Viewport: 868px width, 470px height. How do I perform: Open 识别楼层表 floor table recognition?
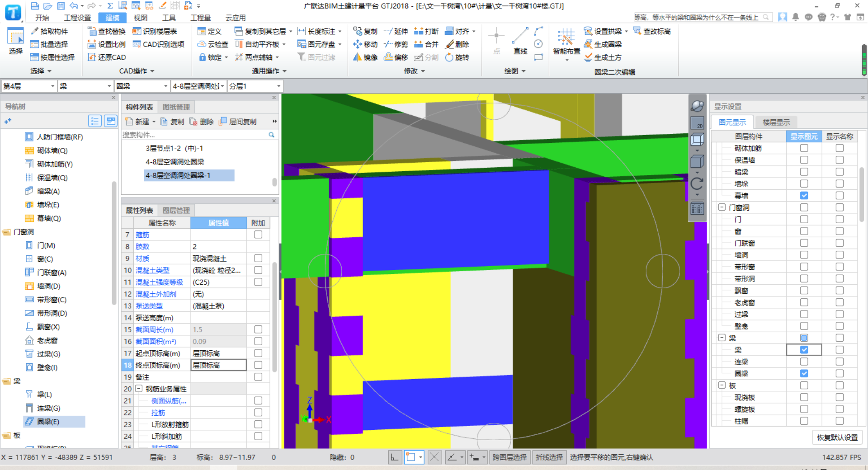pyautogui.click(x=155, y=31)
